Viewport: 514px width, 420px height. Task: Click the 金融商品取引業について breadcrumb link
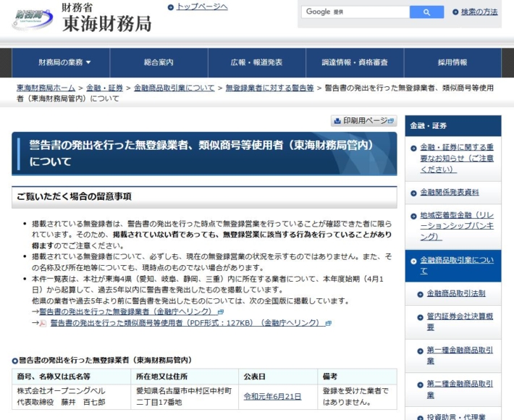coord(174,88)
